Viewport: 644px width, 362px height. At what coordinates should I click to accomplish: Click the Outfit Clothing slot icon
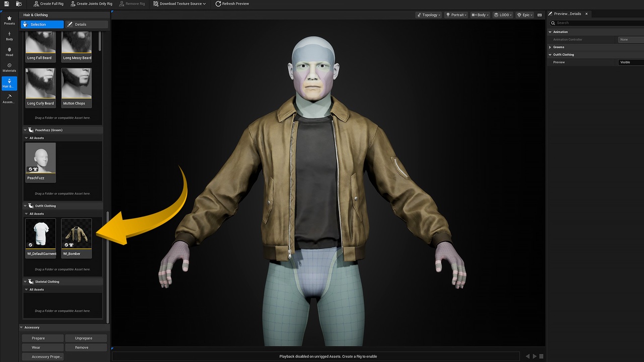pos(31,206)
